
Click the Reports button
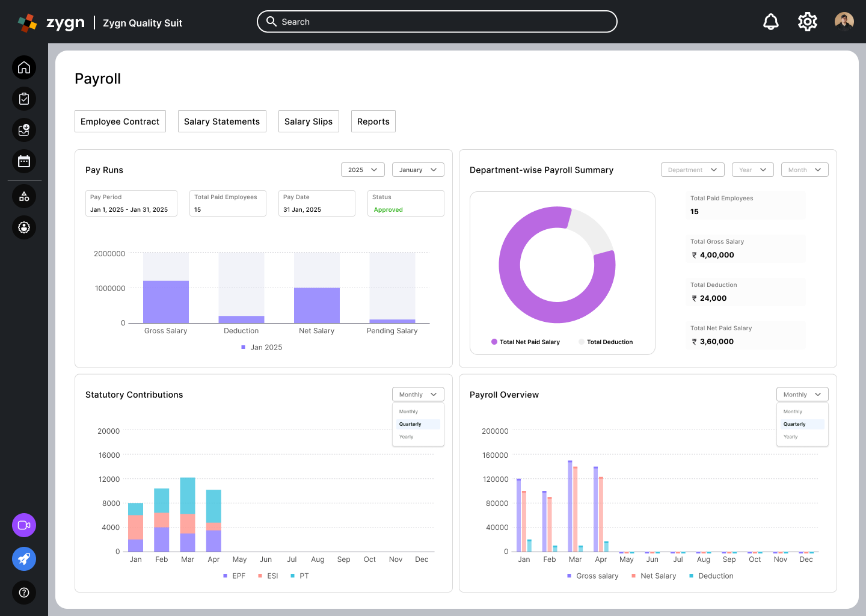[x=373, y=122]
